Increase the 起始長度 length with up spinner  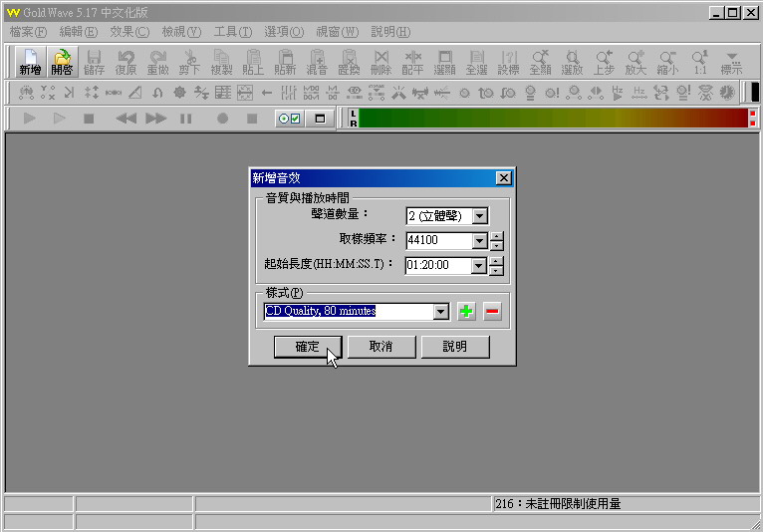(497, 261)
